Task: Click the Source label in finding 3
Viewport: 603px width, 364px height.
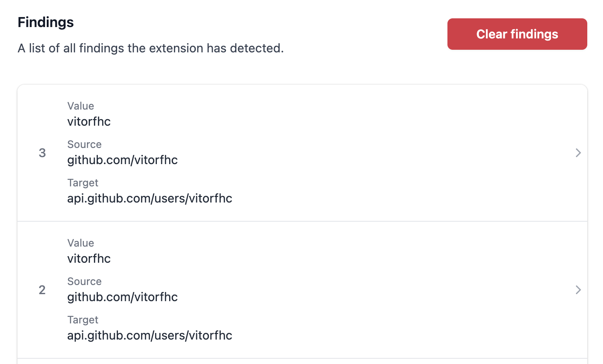Action: pyautogui.click(x=84, y=144)
